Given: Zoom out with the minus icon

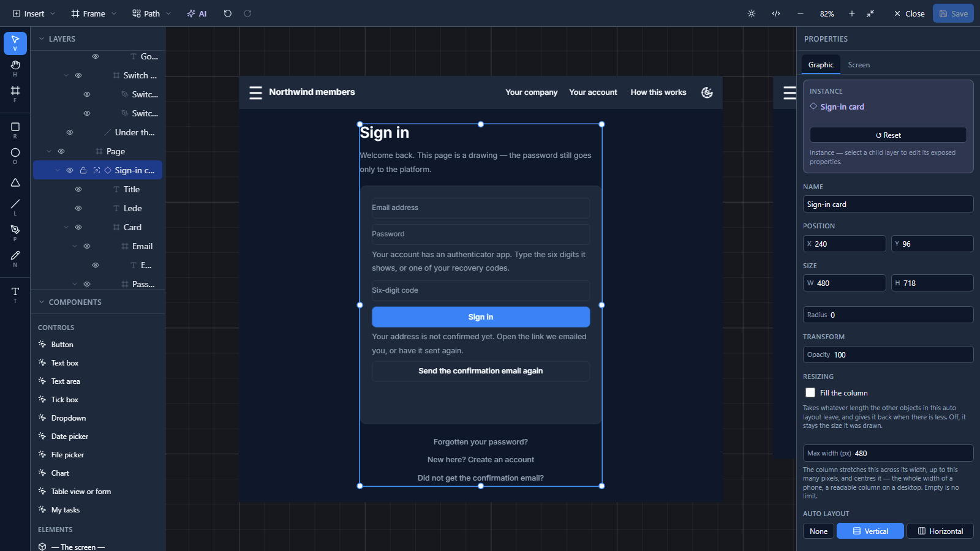Looking at the screenshot, I should 801,13.
